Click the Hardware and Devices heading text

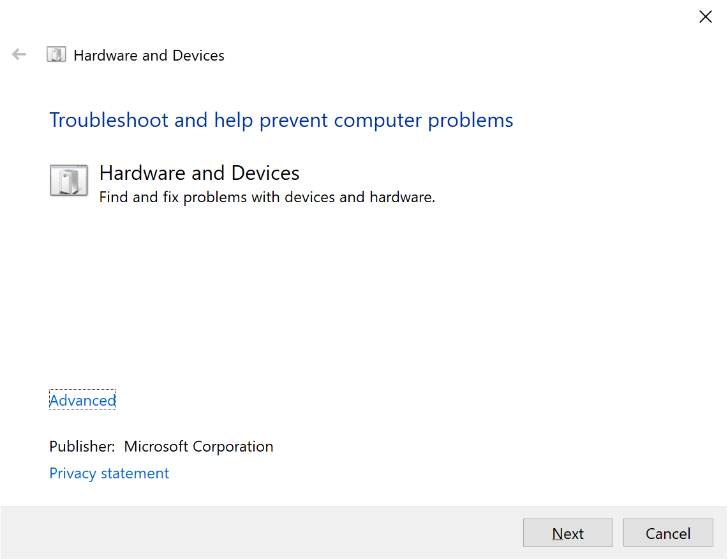[x=198, y=172]
